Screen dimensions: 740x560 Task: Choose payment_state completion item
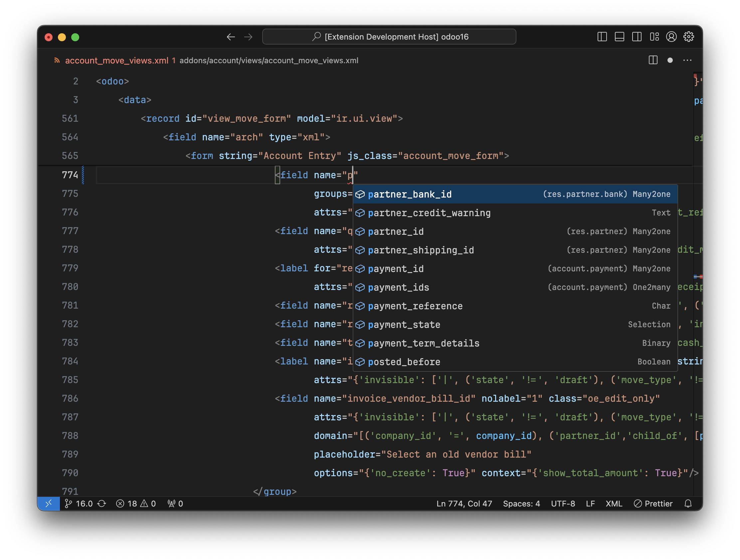(x=404, y=325)
